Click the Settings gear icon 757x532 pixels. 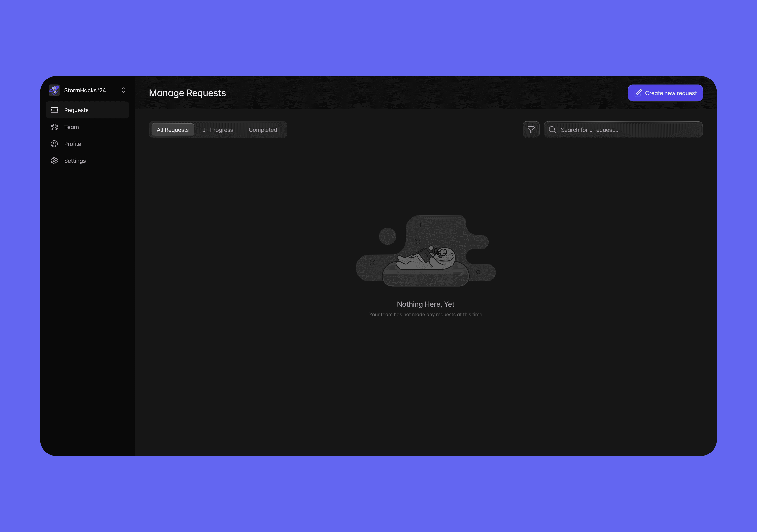coord(54,161)
